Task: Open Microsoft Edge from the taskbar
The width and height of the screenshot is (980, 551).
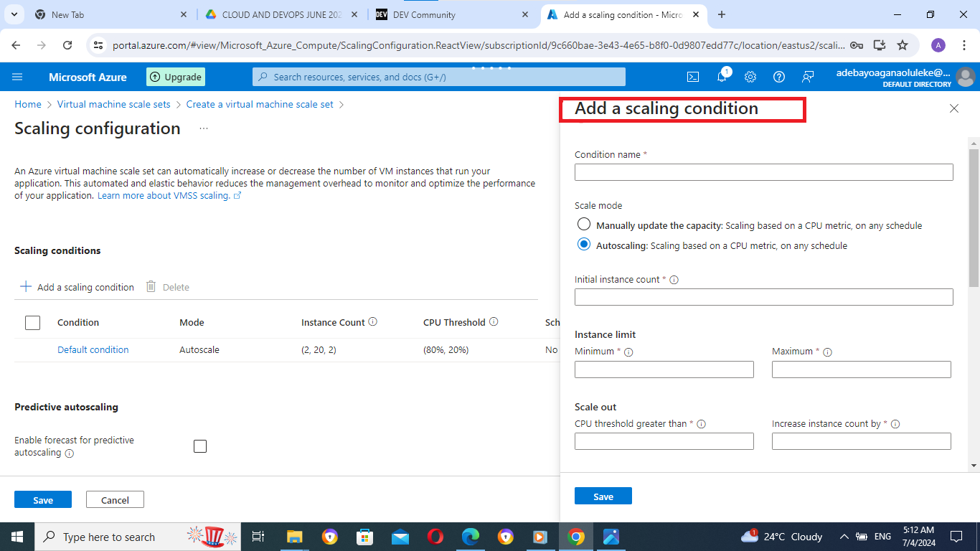Action: click(471, 537)
